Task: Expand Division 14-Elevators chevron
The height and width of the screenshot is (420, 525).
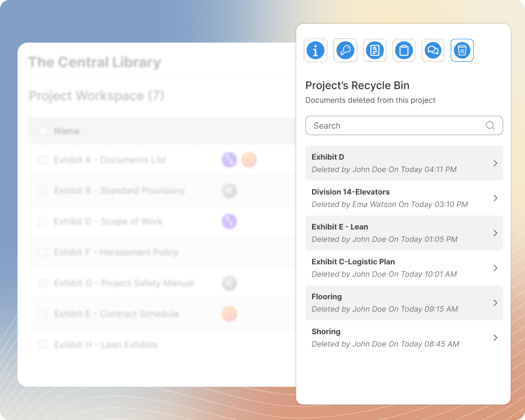Action: [495, 198]
